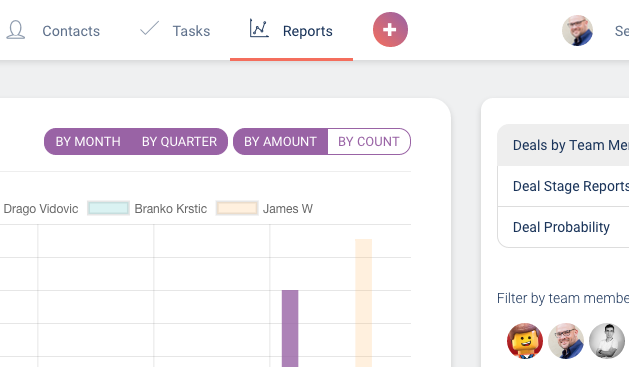Toggle James W peach legend swatch
Screen dimensions: 629x367
click(x=237, y=209)
